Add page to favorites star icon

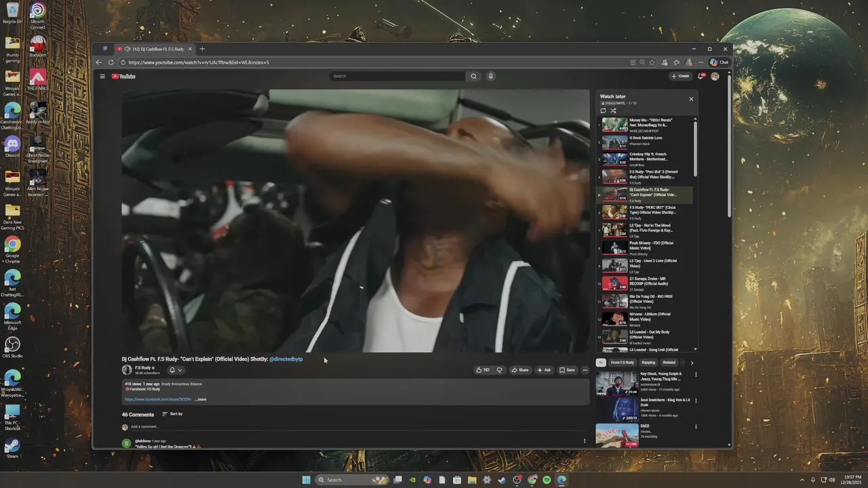coord(652,62)
